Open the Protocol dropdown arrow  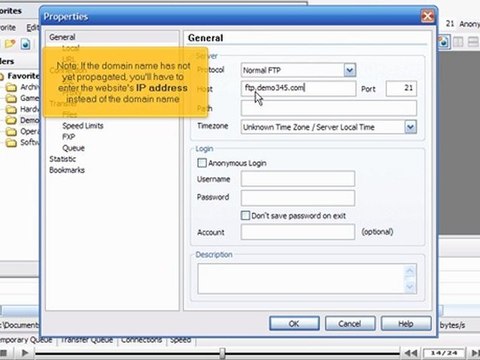(x=350, y=70)
